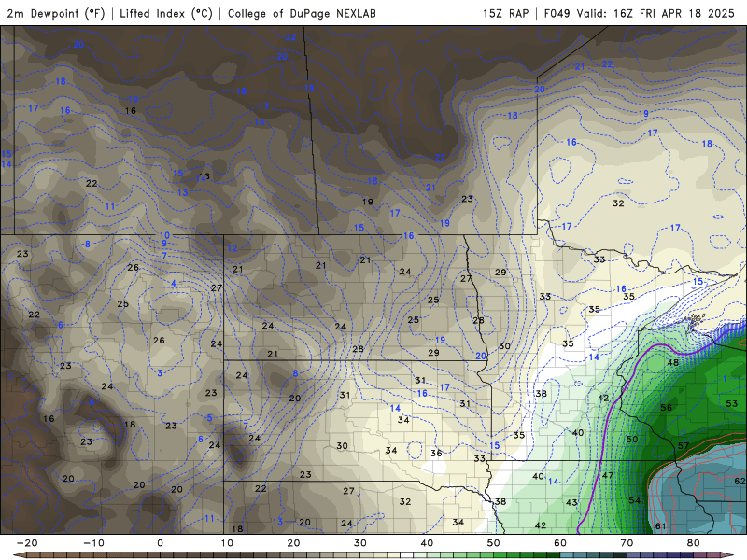This screenshot has width=747, height=560.
Task: Click the black dewpoint value '56'
Action: point(666,407)
